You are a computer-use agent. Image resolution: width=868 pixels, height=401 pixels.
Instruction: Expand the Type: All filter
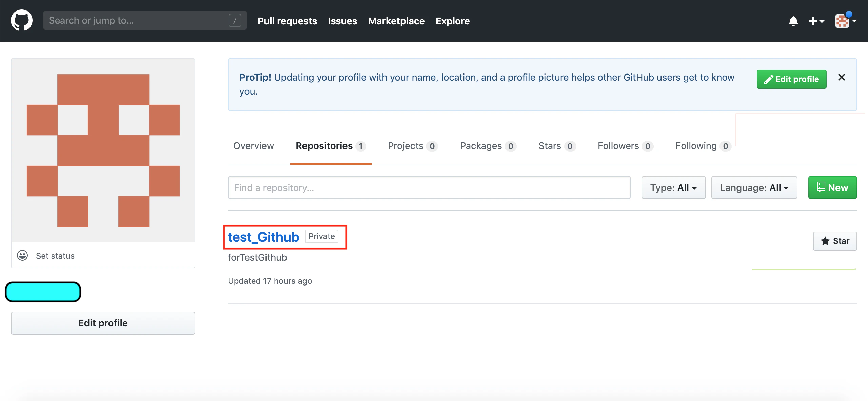point(673,188)
